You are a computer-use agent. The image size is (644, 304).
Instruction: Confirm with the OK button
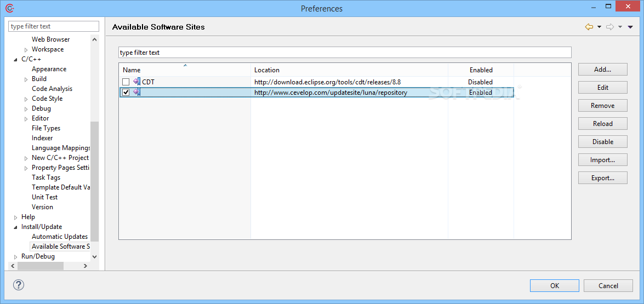coord(555,285)
